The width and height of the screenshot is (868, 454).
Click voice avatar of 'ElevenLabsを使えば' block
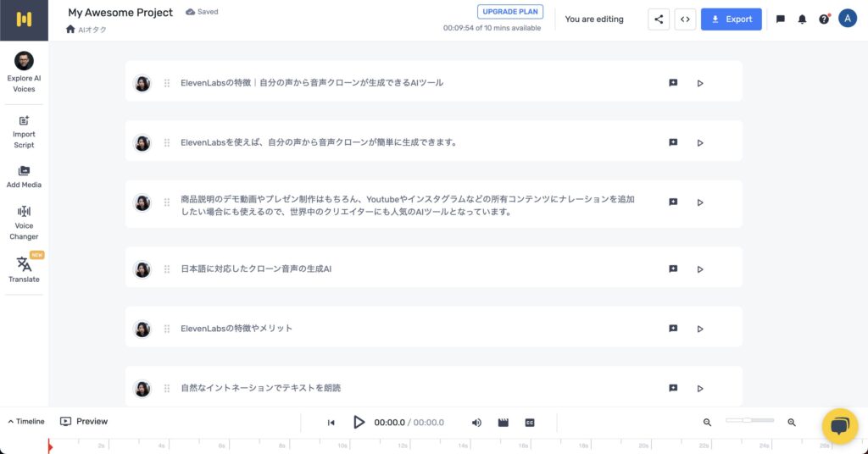point(142,142)
